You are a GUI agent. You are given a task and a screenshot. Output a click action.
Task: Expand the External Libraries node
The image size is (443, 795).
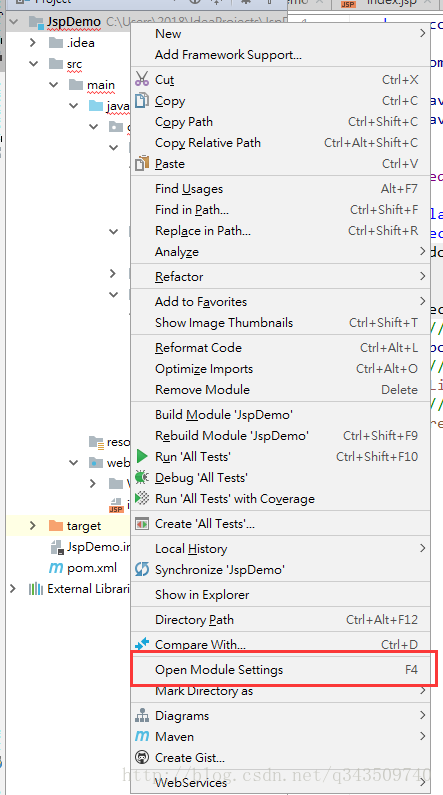click(x=13, y=589)
